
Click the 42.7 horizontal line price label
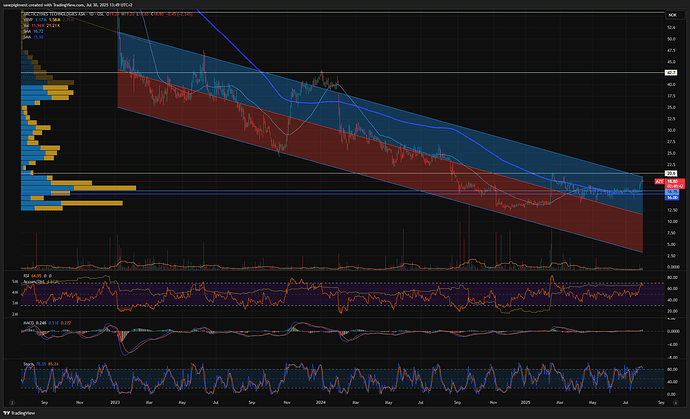(672, 73)
